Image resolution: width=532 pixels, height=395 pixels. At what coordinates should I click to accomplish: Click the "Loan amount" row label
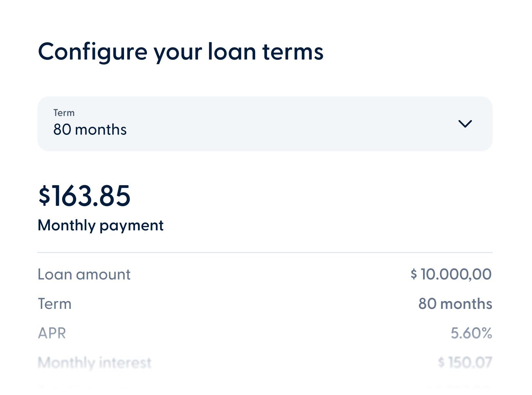tap(84, 274)
